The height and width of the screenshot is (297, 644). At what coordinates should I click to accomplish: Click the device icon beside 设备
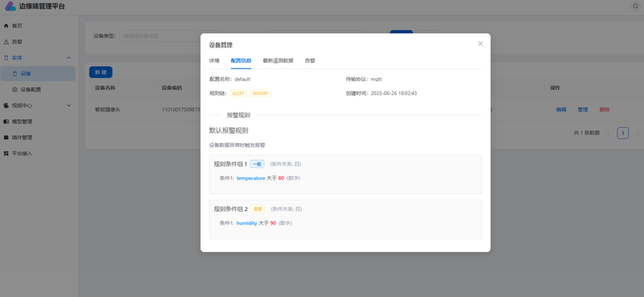click(x=14, y=74)
